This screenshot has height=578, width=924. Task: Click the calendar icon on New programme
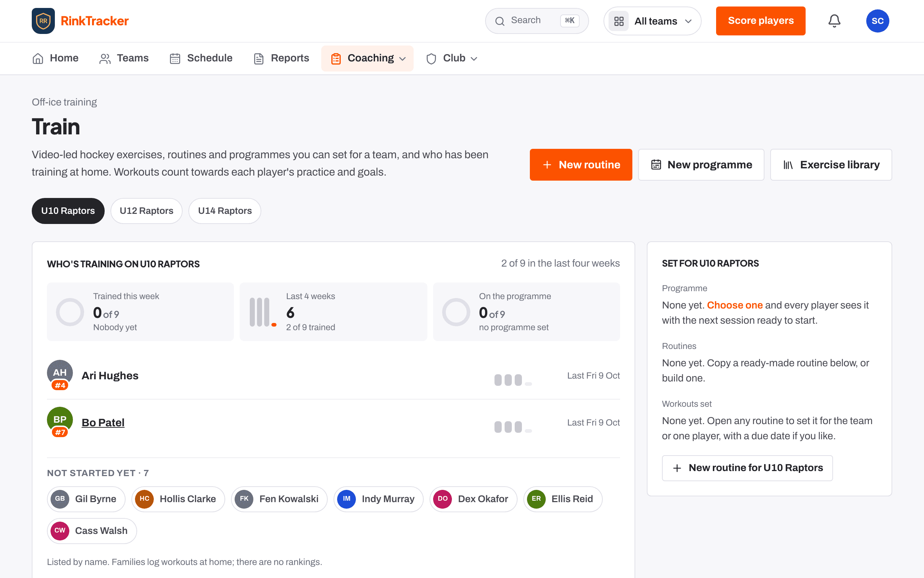click(x=656, y=165)
